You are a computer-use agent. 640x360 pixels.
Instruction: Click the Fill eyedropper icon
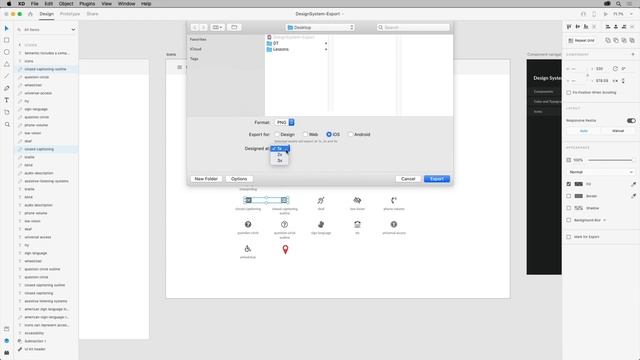pos(633,184)
